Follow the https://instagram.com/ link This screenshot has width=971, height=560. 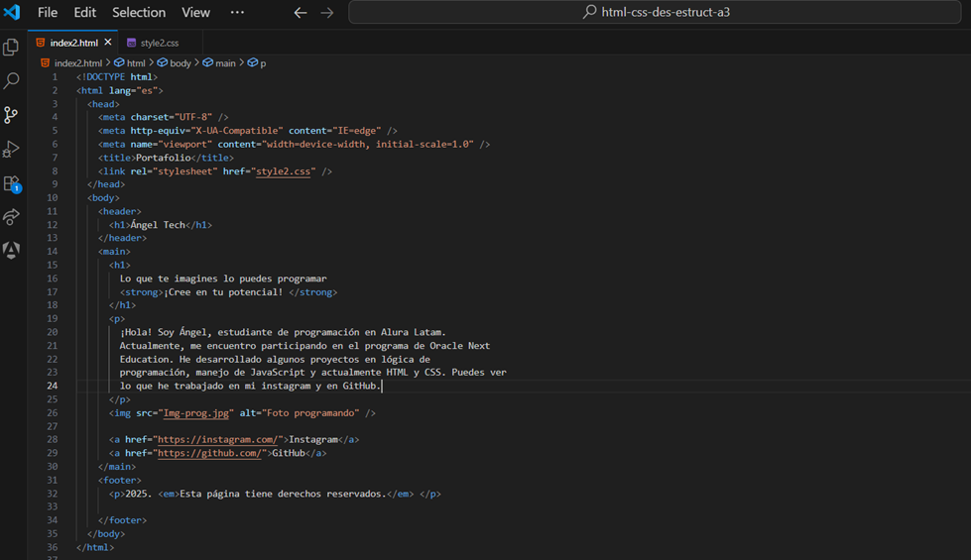coord(218,439)
